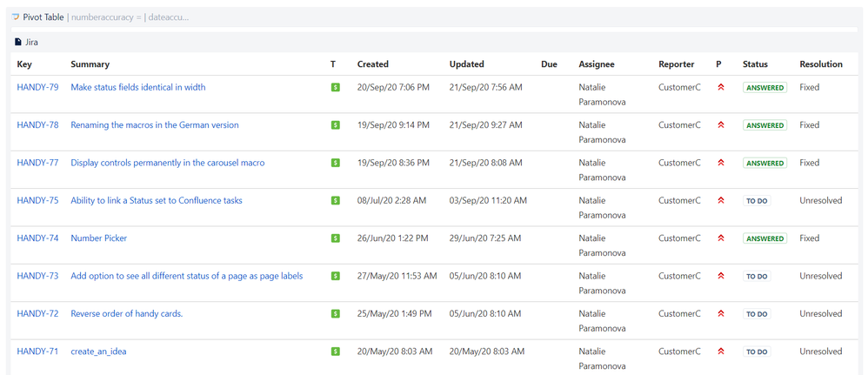Click the ANSWERED status badge for HANDY-77

coord(765,164)
